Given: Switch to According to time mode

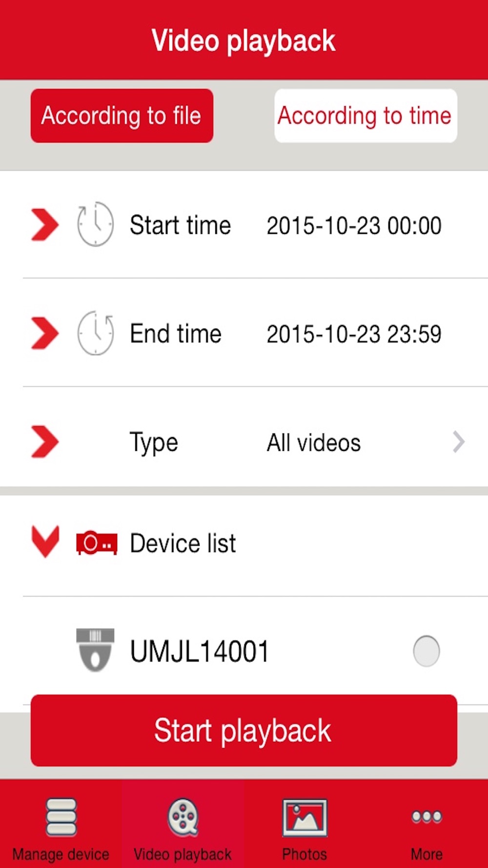Looking at the screenshot, I should (x=366, y=116).
